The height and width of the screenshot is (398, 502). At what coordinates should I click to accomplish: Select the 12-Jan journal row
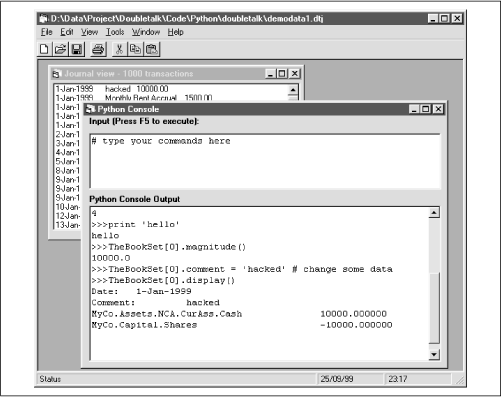(68, 216)
